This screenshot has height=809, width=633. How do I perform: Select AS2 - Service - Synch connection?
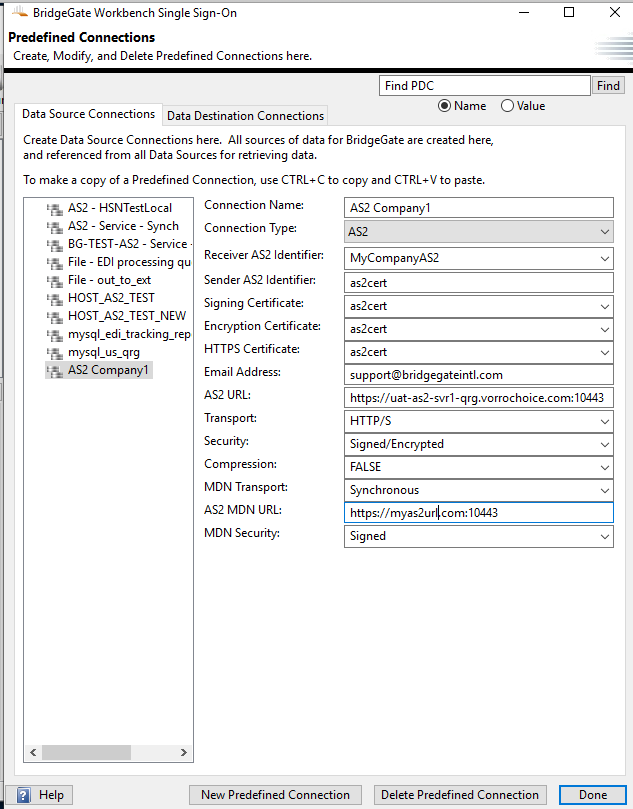[x=123, y=226]
